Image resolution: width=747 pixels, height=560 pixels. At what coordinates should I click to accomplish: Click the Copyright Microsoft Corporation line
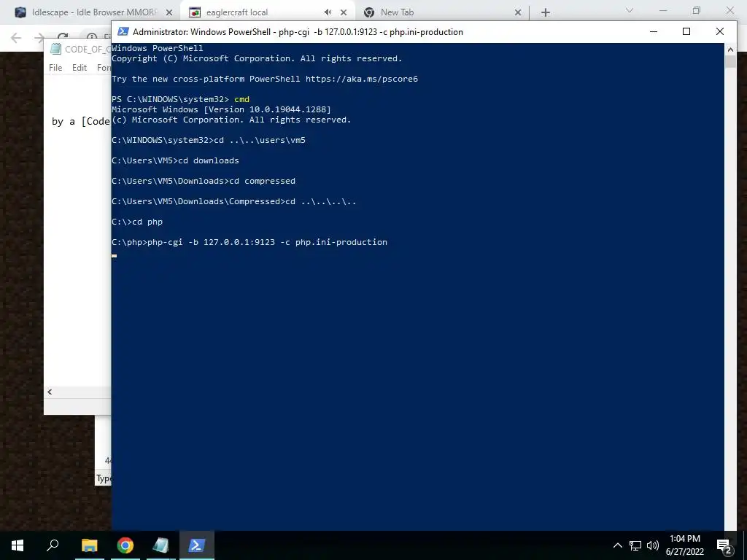point(257,58)
